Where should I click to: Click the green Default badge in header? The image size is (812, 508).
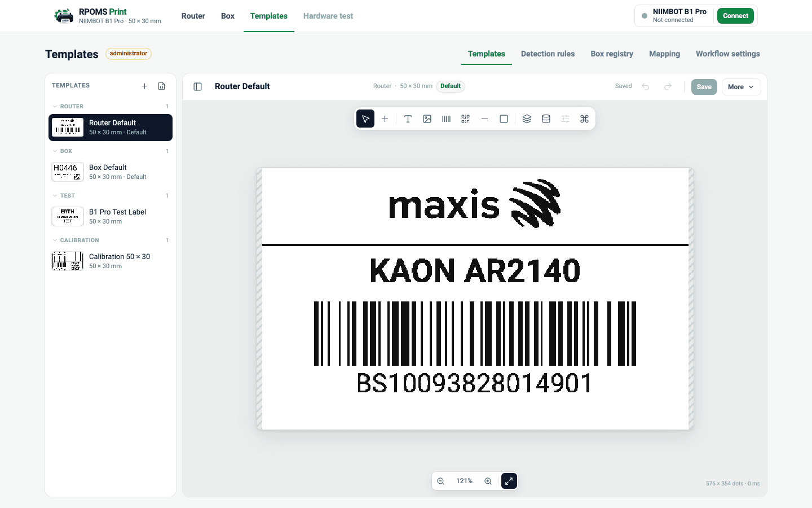point(451,86)
